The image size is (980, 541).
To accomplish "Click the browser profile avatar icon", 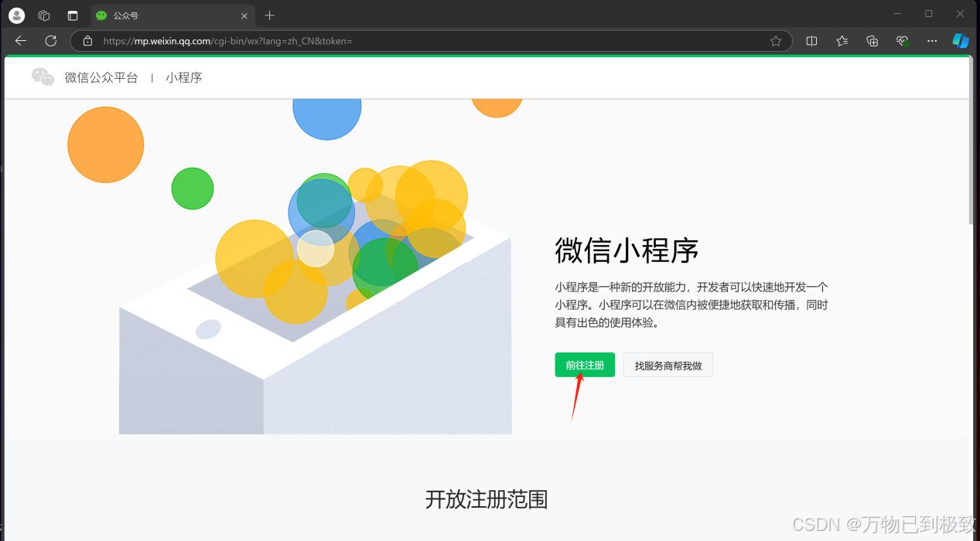I will (16, 15).
